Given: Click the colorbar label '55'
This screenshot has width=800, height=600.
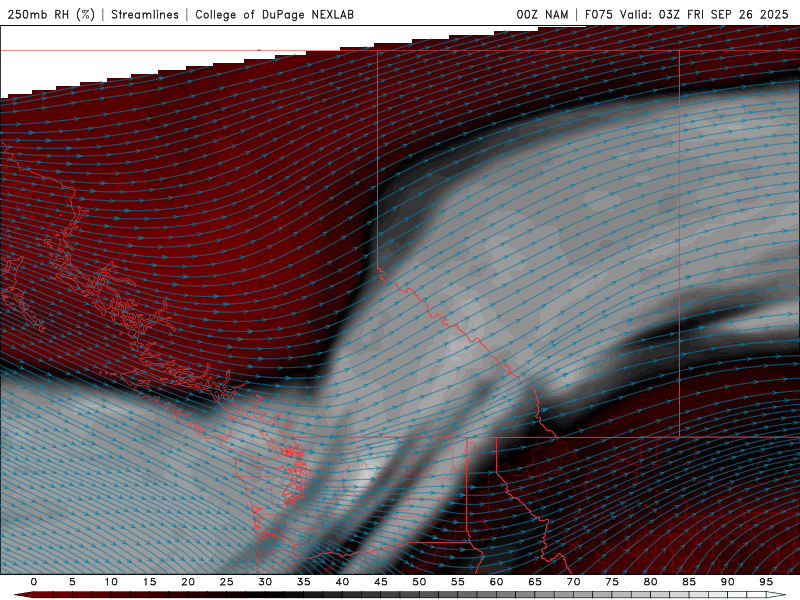Looking at the screenshot, I should [x=458, y=582].
